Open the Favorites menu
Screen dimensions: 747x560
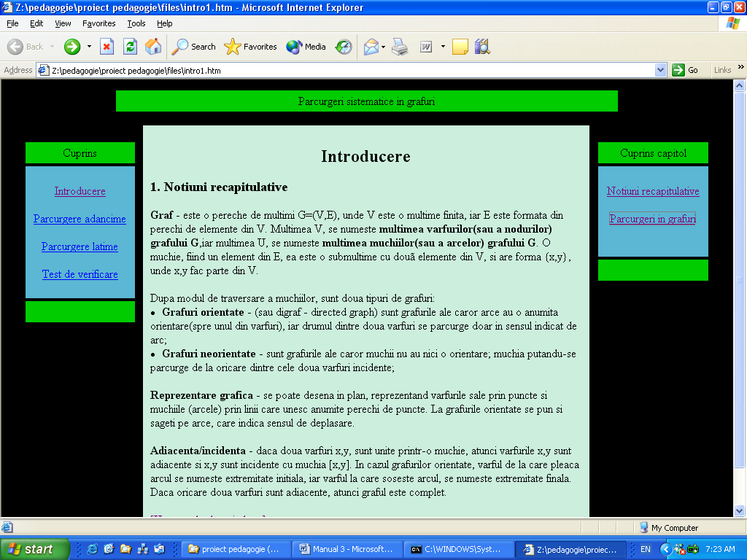[x=98, y=23]
